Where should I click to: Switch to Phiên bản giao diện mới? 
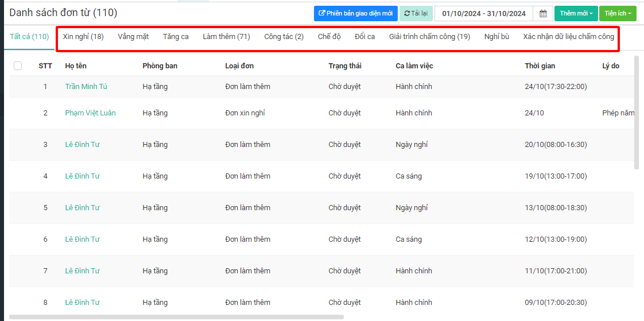click(x=355, y=14)
